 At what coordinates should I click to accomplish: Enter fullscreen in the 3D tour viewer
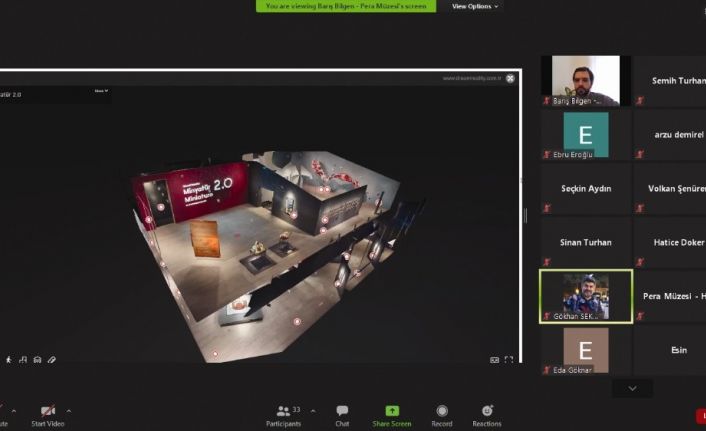(509, 360)
